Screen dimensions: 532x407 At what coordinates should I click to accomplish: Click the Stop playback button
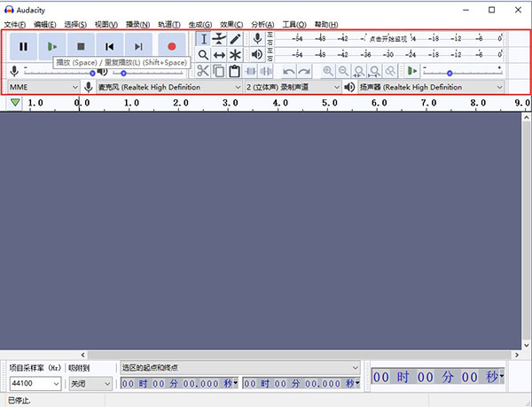pyautogui.click(x=81, y=46)
